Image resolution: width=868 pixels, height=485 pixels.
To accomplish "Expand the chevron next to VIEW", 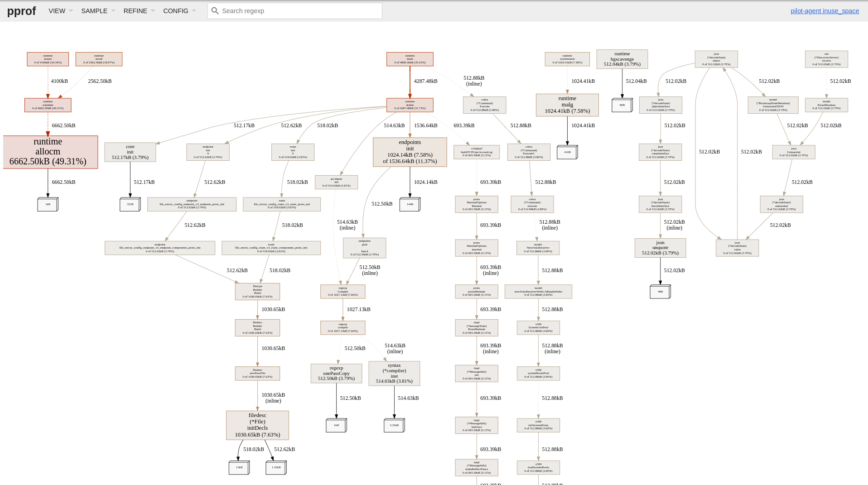I will (70, 10).
